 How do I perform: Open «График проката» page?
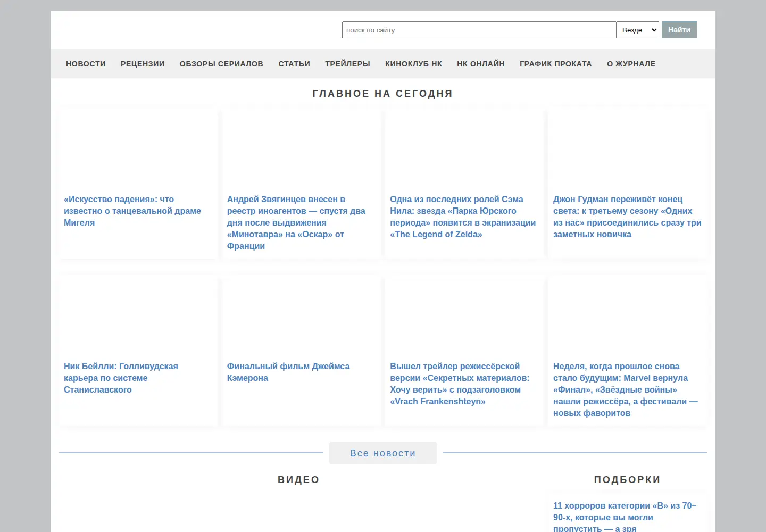556,64
